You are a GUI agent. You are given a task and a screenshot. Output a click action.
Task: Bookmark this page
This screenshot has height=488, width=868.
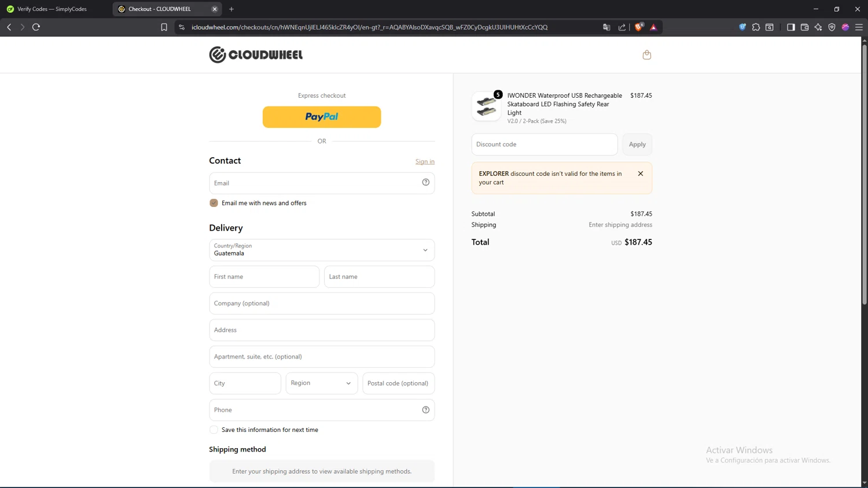click(164, 27)
